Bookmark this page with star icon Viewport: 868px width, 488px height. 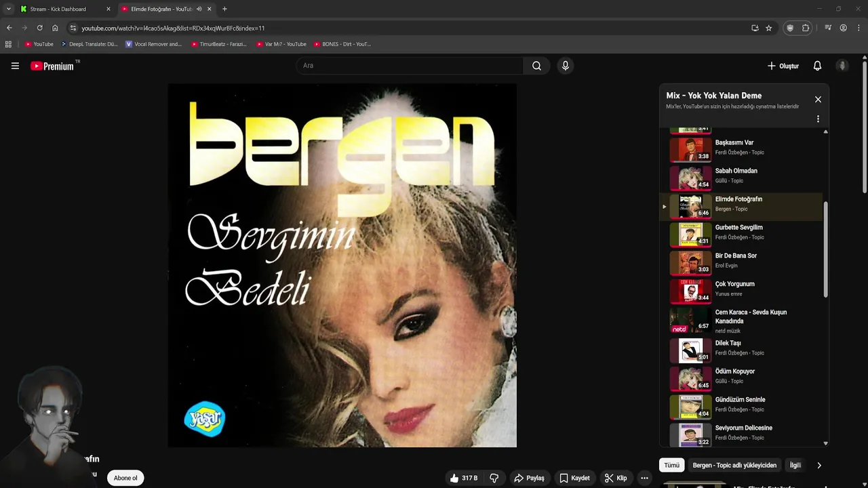[768, 28]
